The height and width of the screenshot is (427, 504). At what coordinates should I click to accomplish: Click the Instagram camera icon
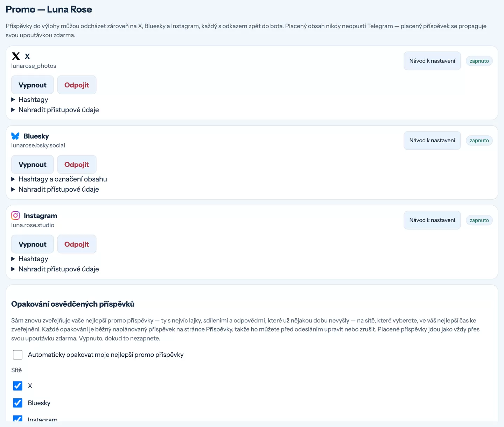tap(15, 215)
